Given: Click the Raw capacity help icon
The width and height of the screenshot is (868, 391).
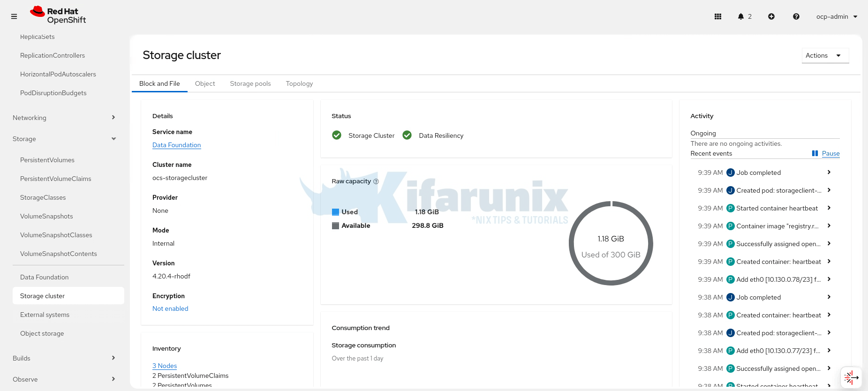Looking at the screenshot, I should click(x=376, y=181).
